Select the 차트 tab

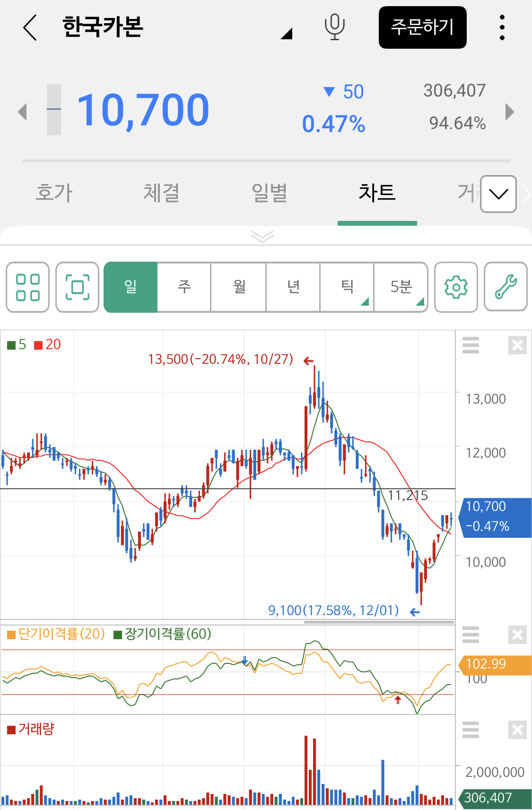tap(377, 193)
